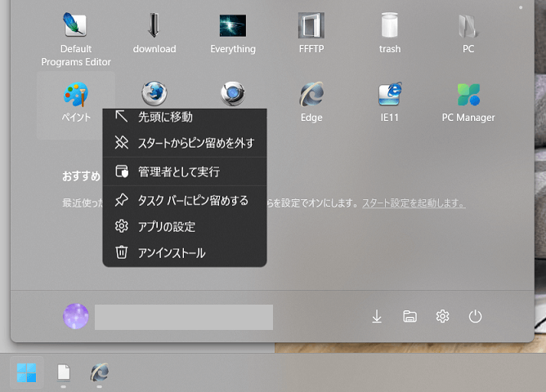Follow the スタート設定を起動します link
This screenshot has height=392, width=546.
[414, 203]
